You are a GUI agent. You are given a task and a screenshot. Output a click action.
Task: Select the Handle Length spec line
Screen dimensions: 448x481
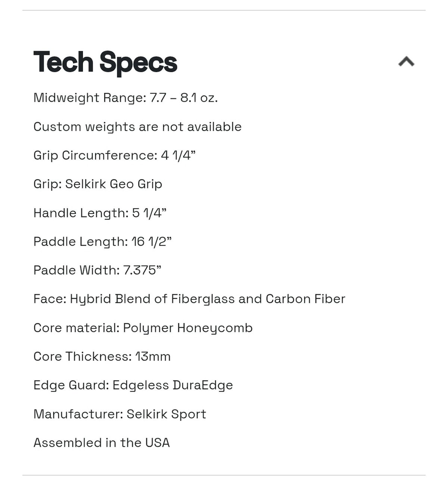click(x=100, y=213)
